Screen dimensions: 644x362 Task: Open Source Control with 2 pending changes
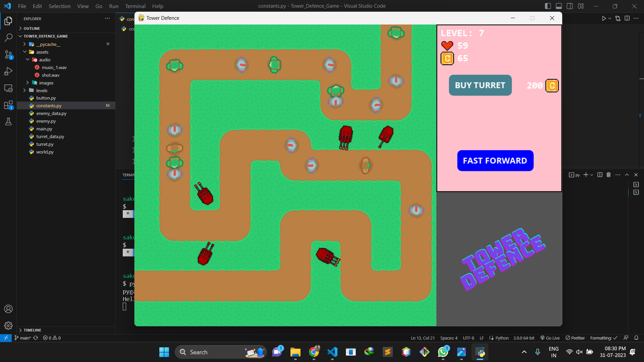pyautogui.click(x=8, y=55)
